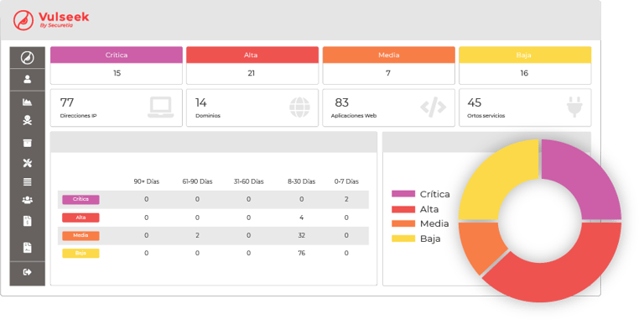Open the lower document report sidebar icon
Viewport: 644px width, 325px height.
point(28,247)
